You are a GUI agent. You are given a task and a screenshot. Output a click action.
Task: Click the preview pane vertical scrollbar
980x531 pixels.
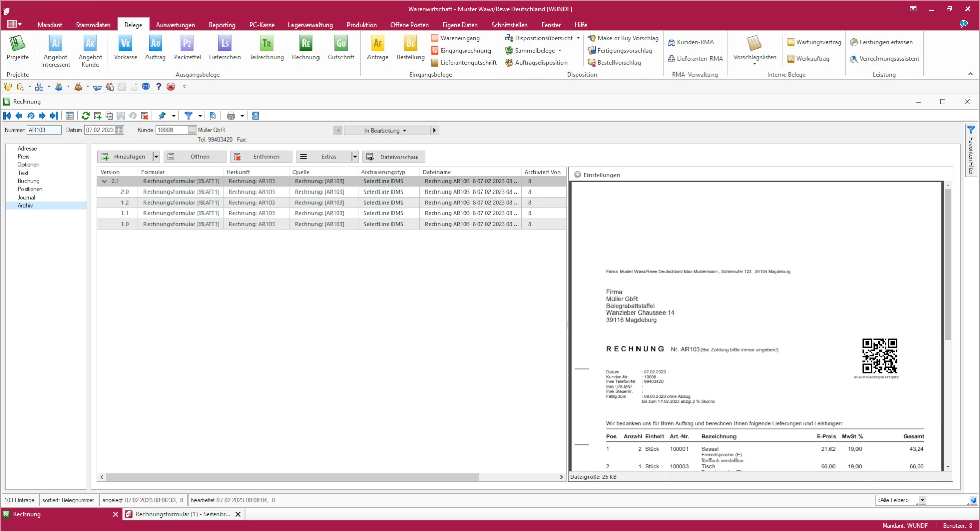(x=948, y=264)
